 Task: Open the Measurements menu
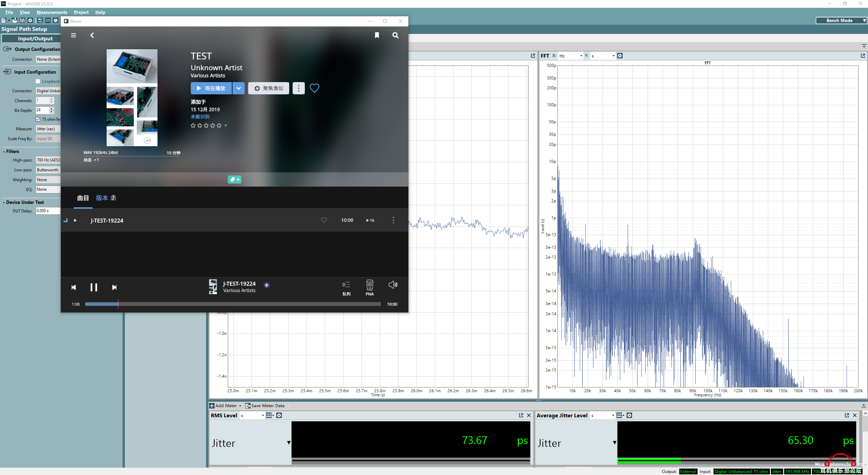pyautogui.click(x=52, y=12)
